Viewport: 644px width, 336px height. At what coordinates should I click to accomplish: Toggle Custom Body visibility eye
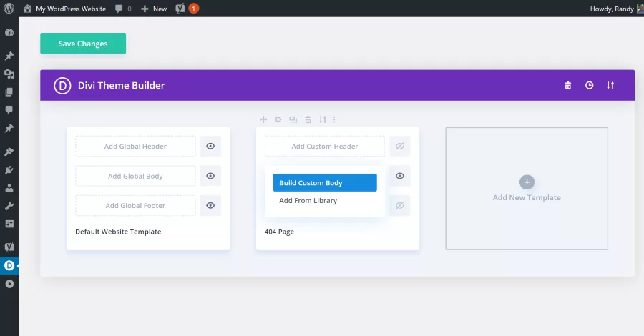[400, 176]
